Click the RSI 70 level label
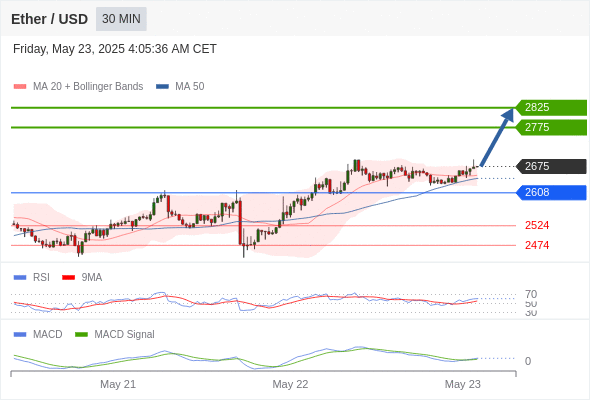This screenshot has width=590, height=400. coord(531,294)
